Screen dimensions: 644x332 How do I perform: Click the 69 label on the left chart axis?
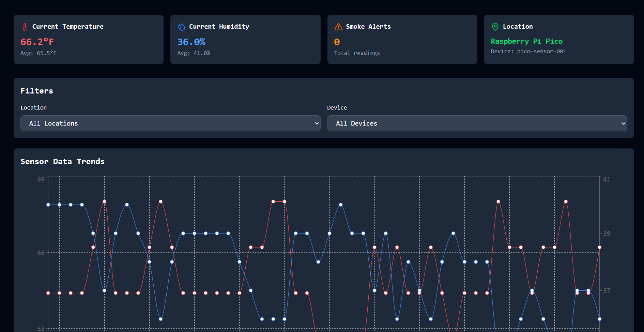[41, 179]
